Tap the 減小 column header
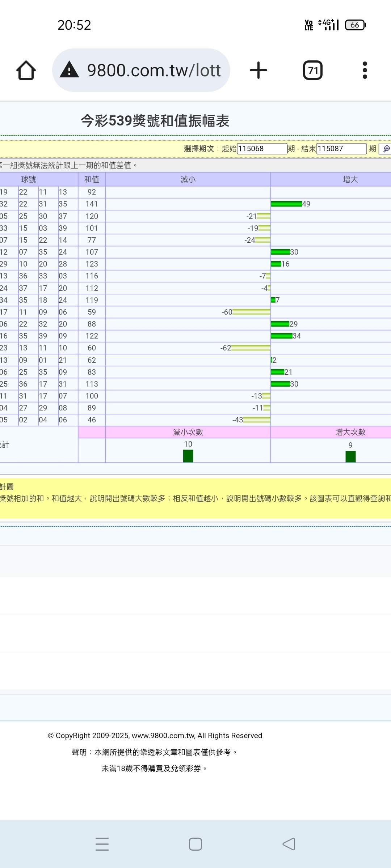Screen dimensions: 391x868 tap(188, 179)
